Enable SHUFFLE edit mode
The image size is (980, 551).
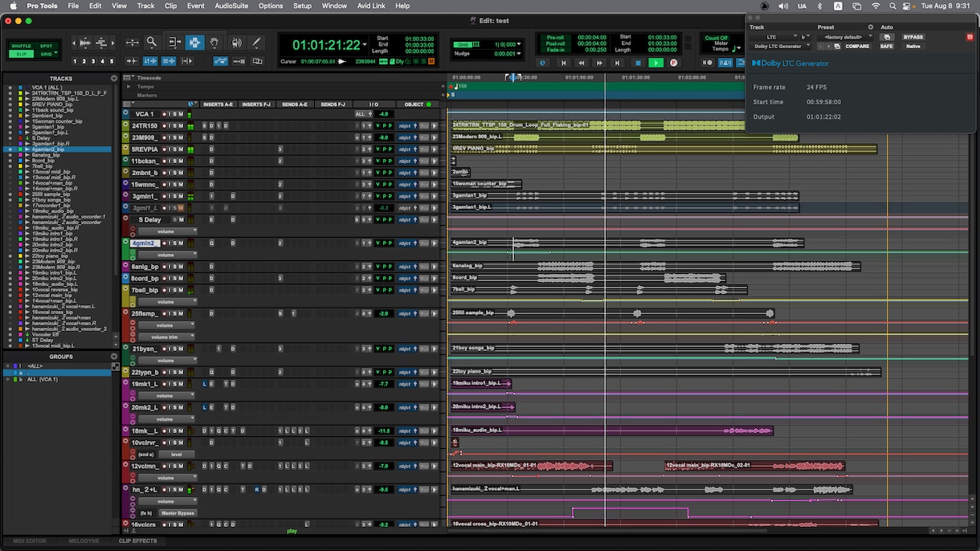22,46
